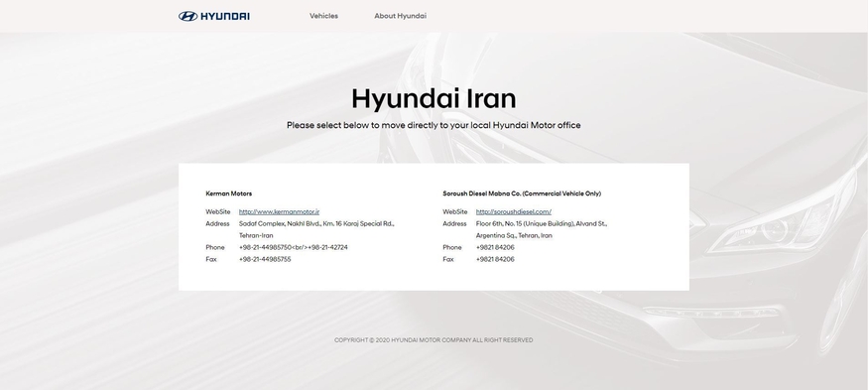
Task: Click the WebSite label under Soroush Diesel
Action: pyautogui.click(x=455, y=211)
